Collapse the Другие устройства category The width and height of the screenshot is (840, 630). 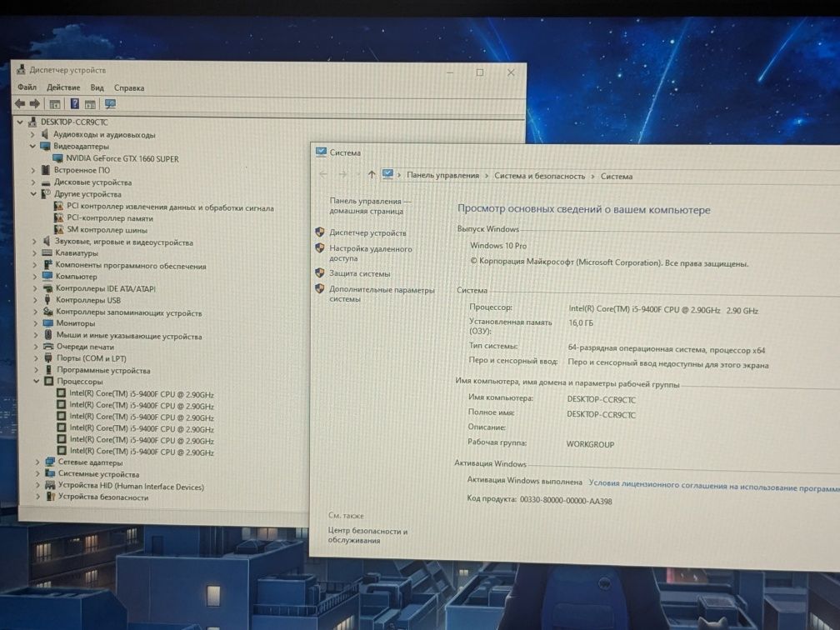pos(33,194)
